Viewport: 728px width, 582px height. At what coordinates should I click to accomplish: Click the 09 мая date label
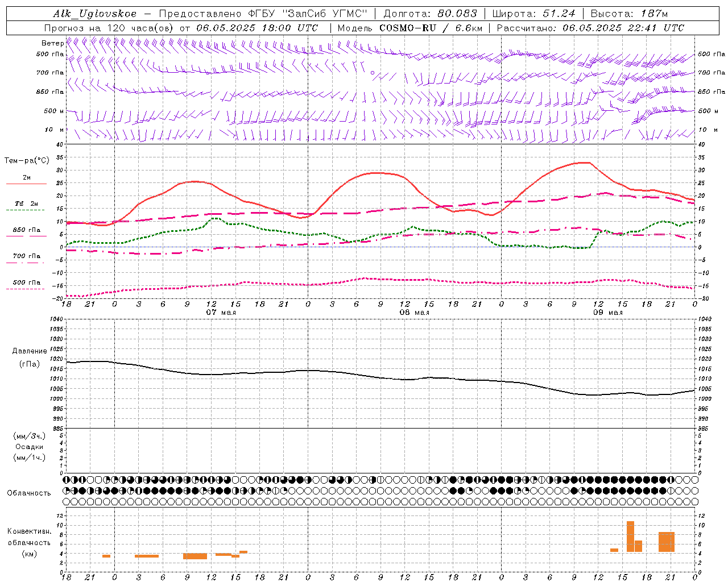coord(607,312)
